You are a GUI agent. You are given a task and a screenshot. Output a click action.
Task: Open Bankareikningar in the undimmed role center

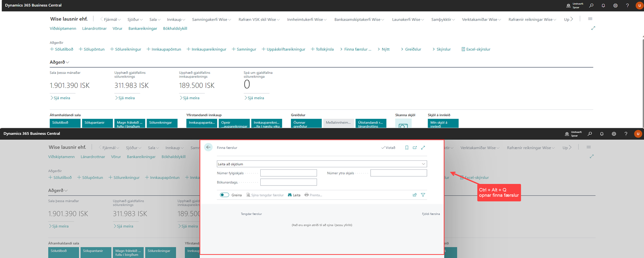click(143, 29)
